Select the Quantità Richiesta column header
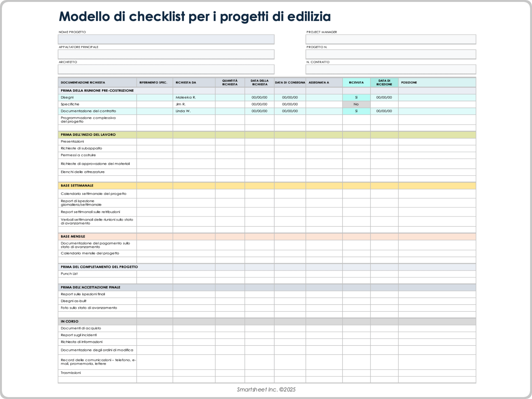The image size is (532, 399). 230,83
